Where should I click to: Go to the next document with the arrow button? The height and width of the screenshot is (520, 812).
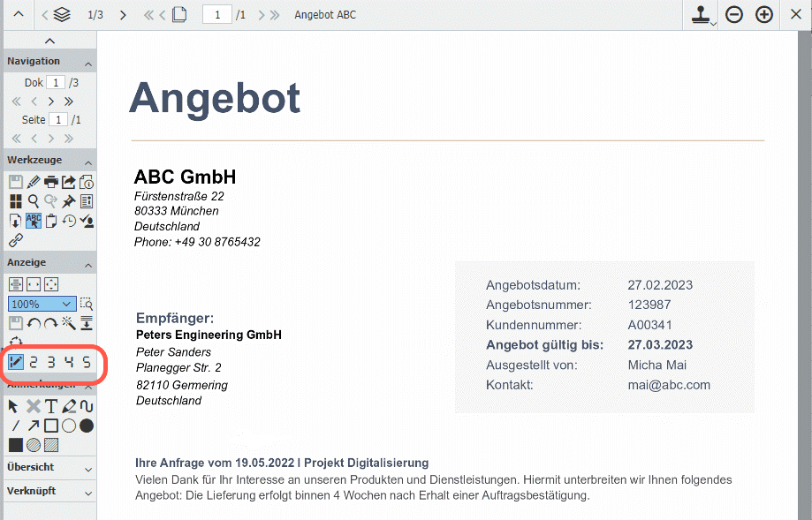[123, 14]
